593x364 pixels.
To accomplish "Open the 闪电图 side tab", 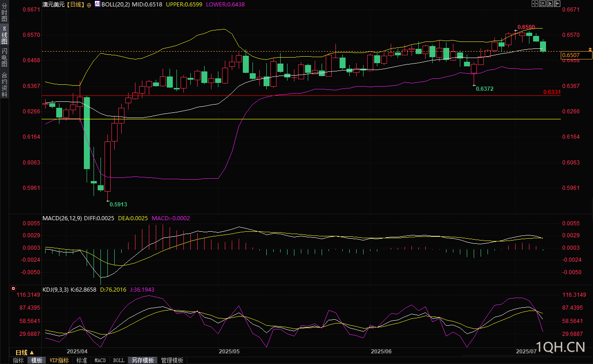I will click(5, 58).
